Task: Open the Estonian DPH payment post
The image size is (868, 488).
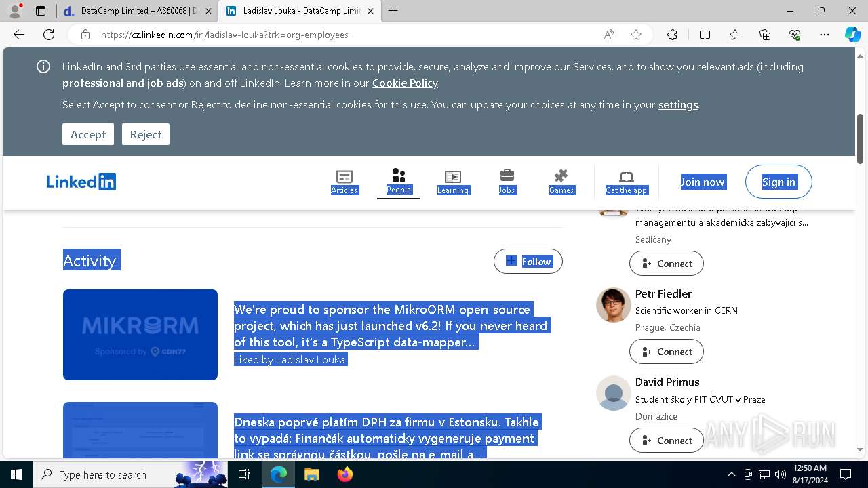Action: [387, 438]
